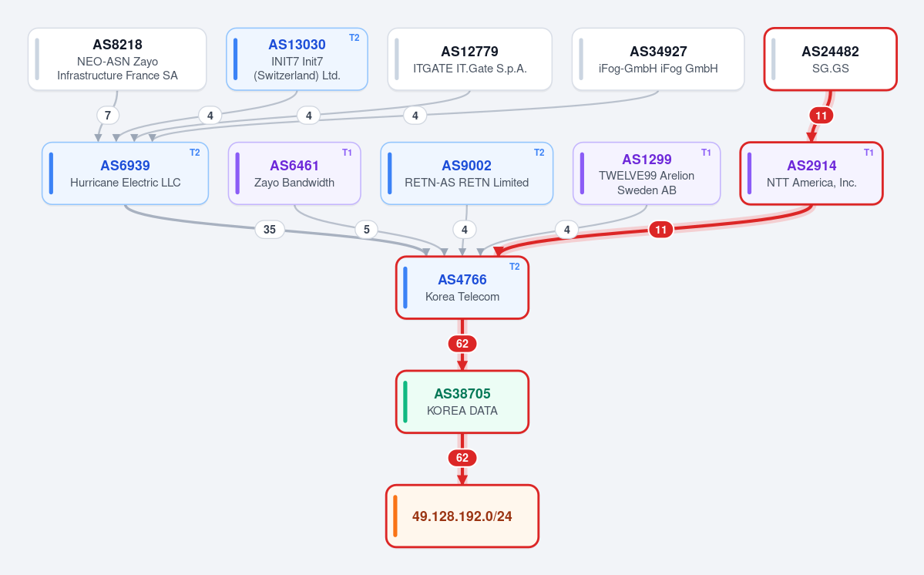Click the red 11 badge below AS24482
Viewport: 924px width, 575px height.
pos(821,116)
